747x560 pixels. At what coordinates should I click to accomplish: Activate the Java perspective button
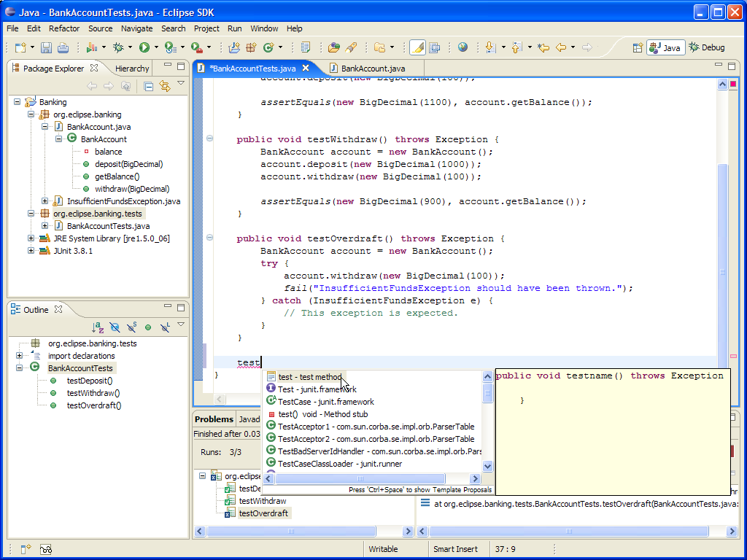pyautogui.click(x=665, y=47)
